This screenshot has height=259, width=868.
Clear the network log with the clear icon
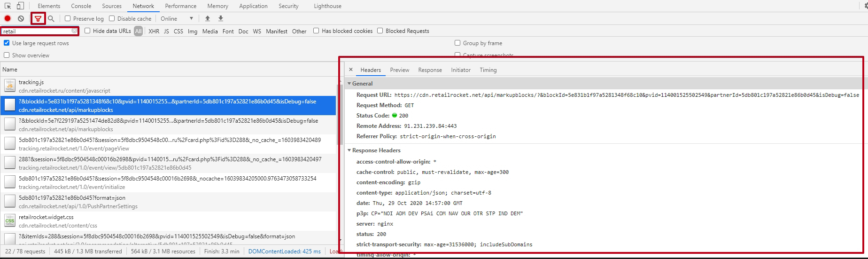coord(21,18)
